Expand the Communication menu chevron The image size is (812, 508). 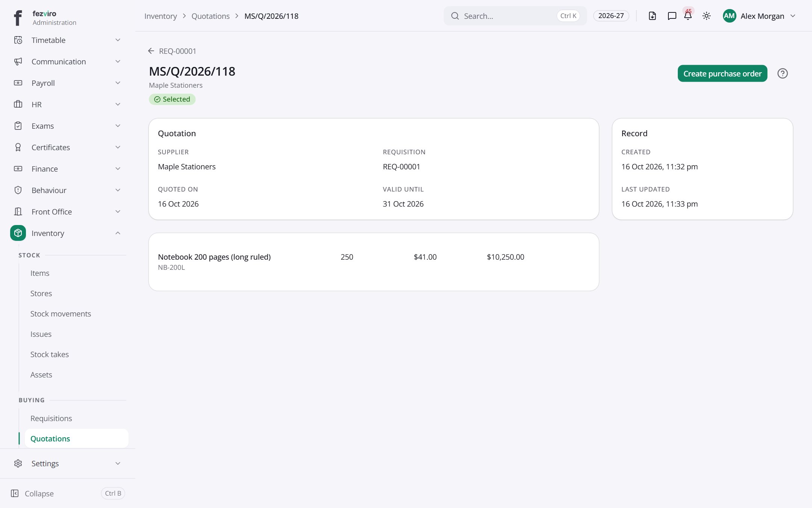(x=118, y=61)
